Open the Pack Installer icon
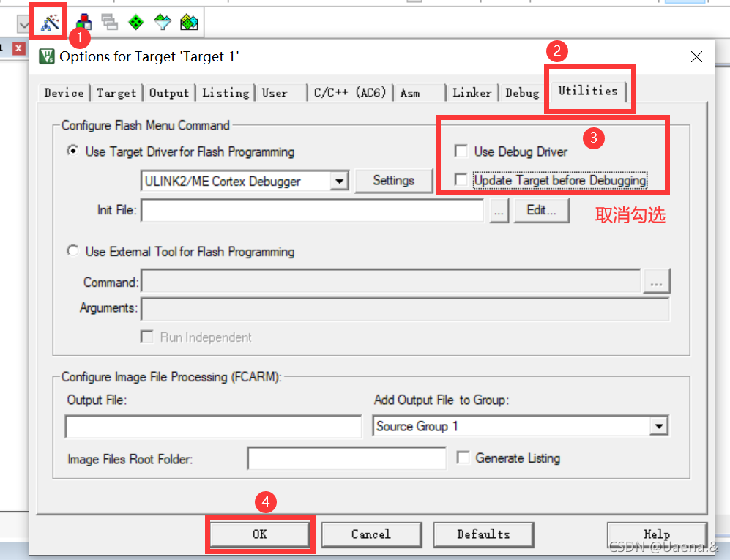This screenshot has width=730, height=560. tap(189, 22)
